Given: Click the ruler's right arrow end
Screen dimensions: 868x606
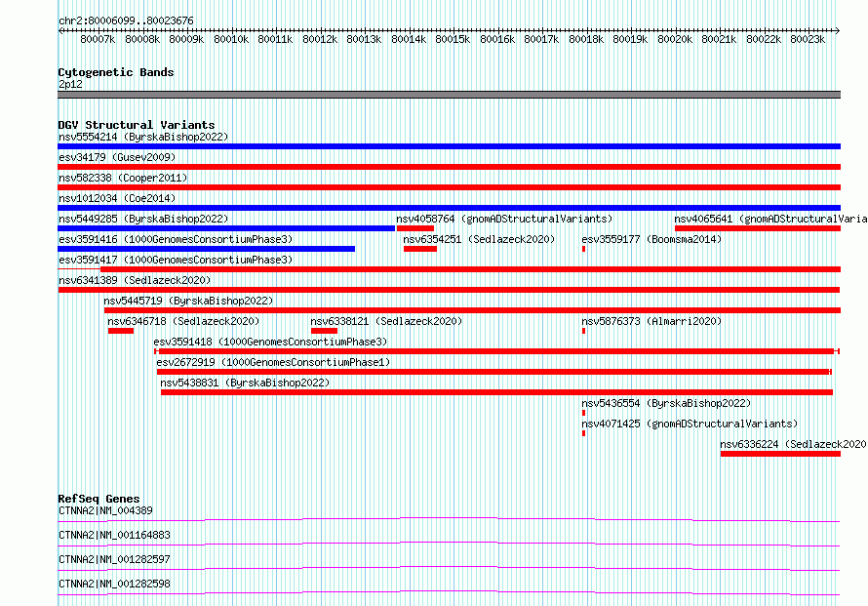Looking at the screenshot, I should 838,31.
